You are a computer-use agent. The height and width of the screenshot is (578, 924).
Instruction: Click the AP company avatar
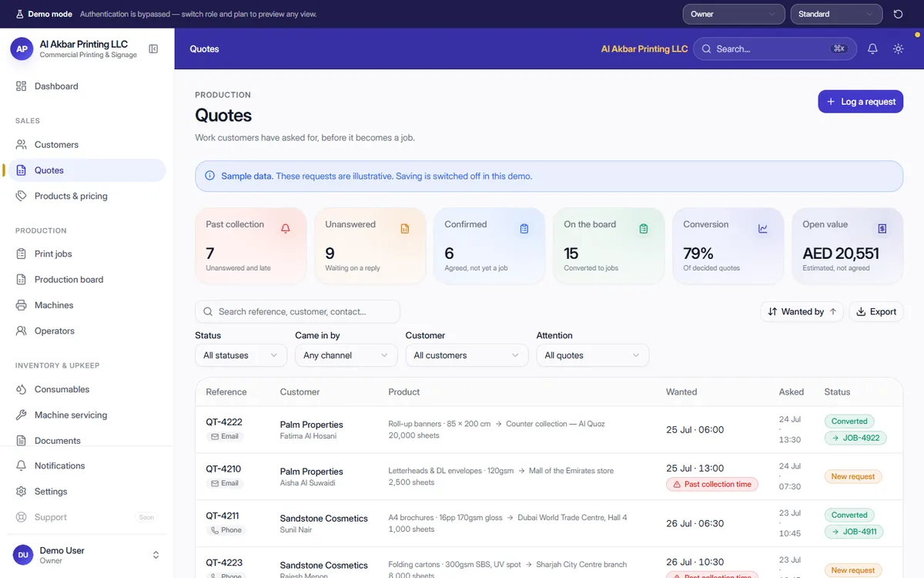click(x=22, y=49)
